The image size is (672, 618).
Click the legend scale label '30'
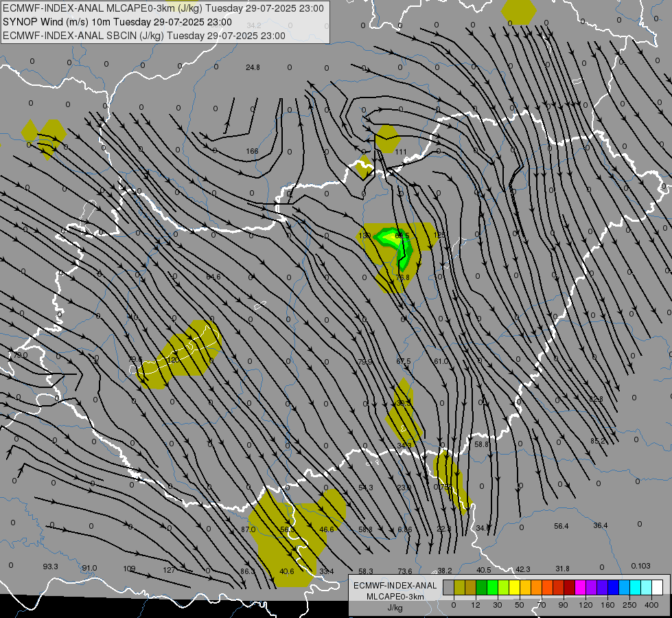[x=497, y=605]
